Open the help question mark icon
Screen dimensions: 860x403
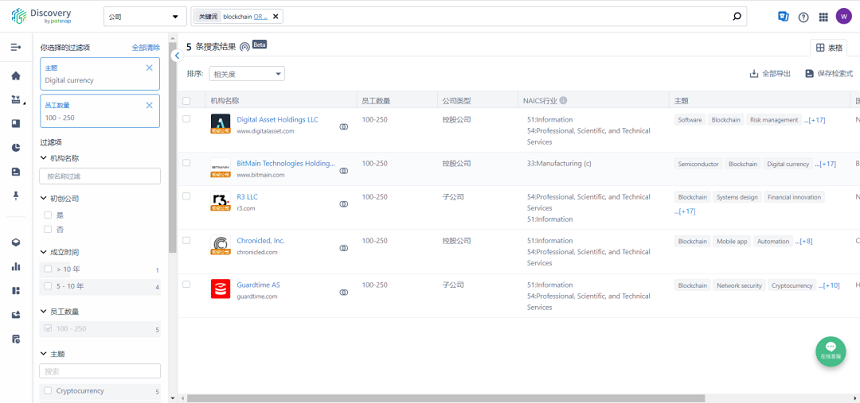(x=803, y=17)
